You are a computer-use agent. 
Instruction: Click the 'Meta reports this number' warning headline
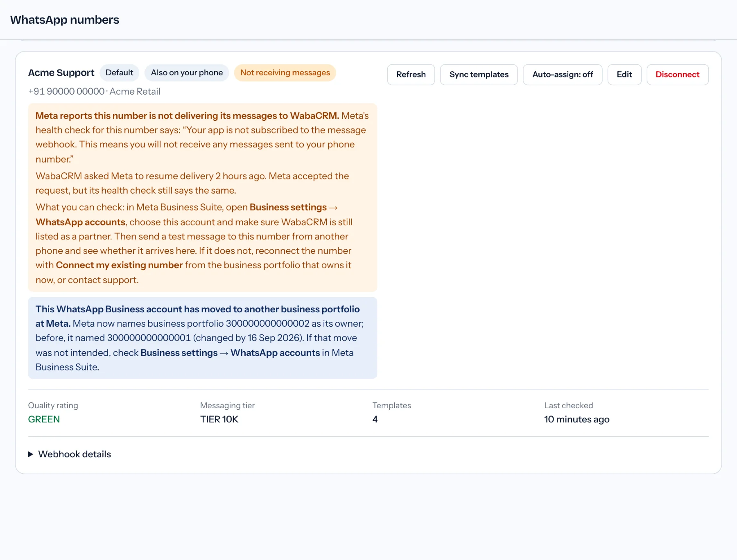pos(187,116)
